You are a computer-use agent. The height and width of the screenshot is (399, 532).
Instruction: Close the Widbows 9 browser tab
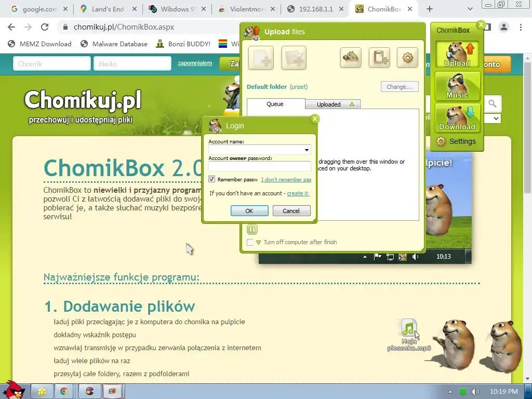tap(204, 9)
